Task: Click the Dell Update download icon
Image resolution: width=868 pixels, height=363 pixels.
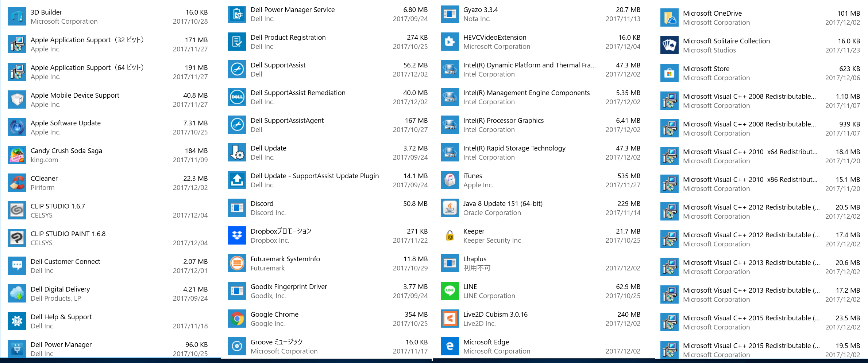Action: pos(237,152)
